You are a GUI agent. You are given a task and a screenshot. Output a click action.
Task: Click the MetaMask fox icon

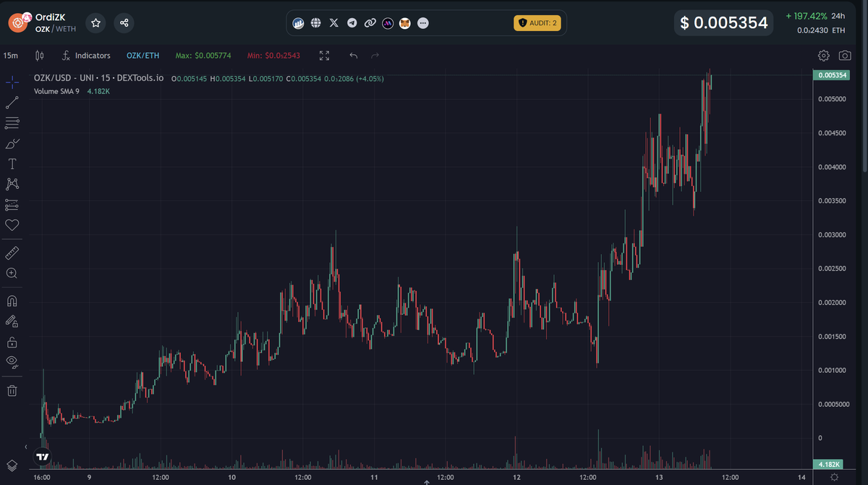405,23
